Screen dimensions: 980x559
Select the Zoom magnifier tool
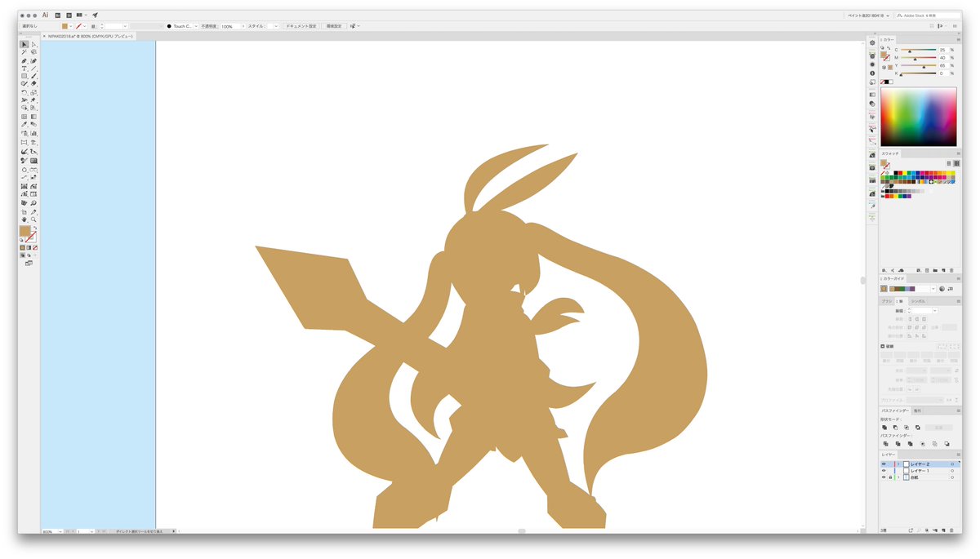pos(33,220)
